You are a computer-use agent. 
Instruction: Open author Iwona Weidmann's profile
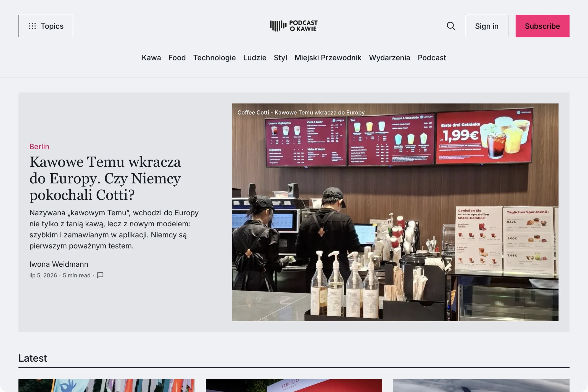59,264
